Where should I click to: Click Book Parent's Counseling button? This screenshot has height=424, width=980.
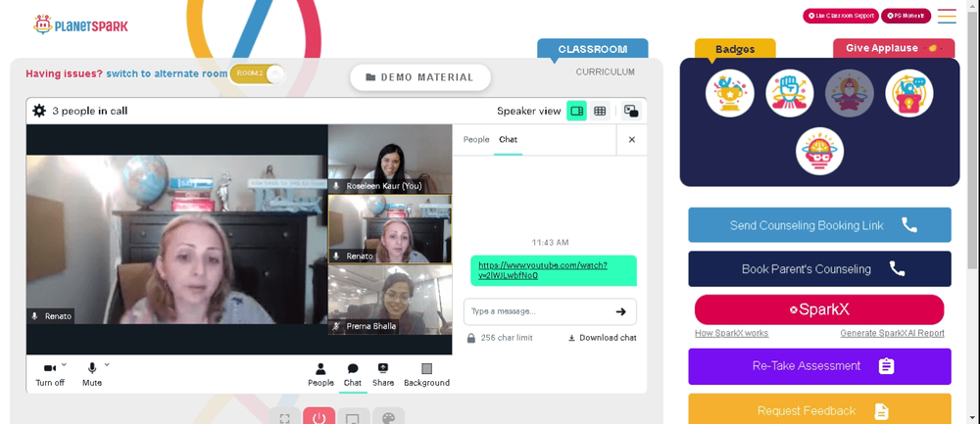(x=819, y=269)
